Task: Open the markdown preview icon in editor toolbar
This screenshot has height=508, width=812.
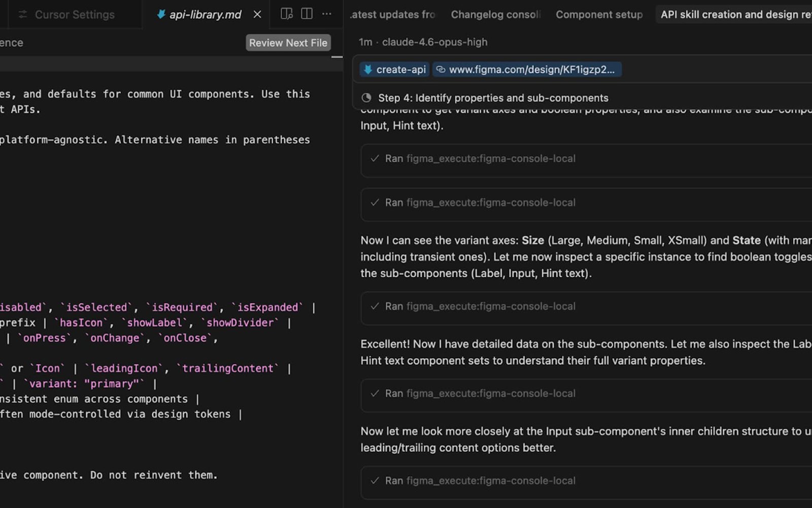Action: coord(287,14)
